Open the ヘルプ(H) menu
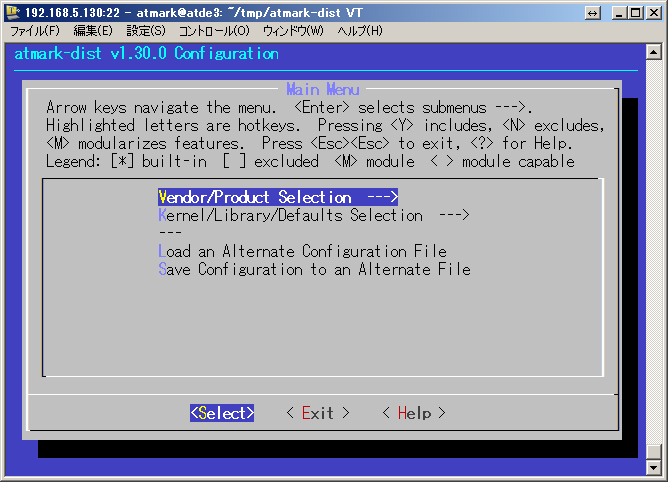This screenshot has height=482, width=668. [360, 31]
